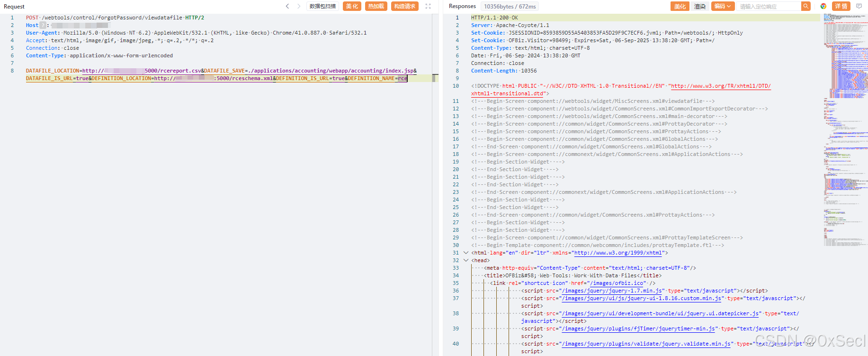Click the POST request line in Request
868x356 pixels.
(x=115, y=18)
